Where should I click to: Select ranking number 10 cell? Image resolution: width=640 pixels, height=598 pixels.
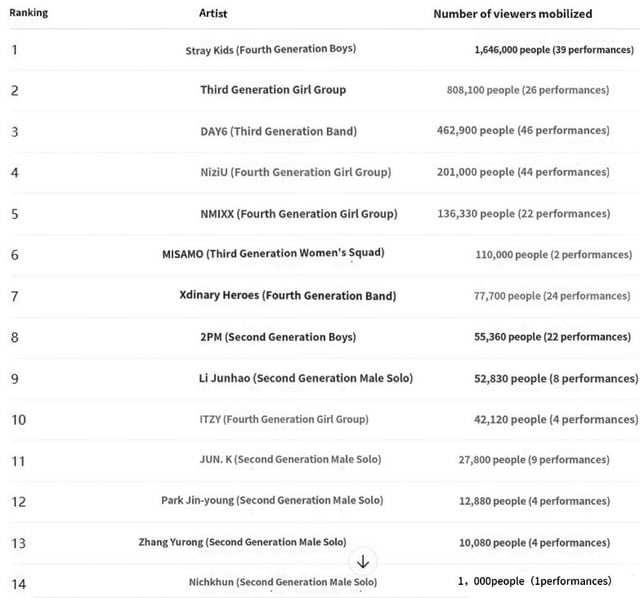click(x=18, y=420)
